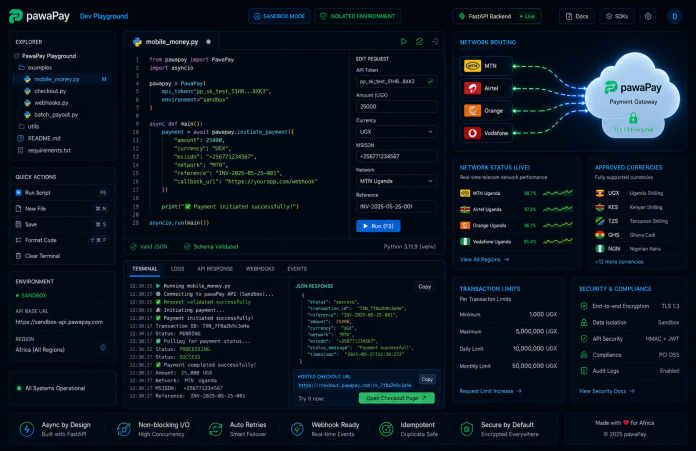Click the run play icon above editor
This screenshot has height=451, width=696.
[403, 41]
